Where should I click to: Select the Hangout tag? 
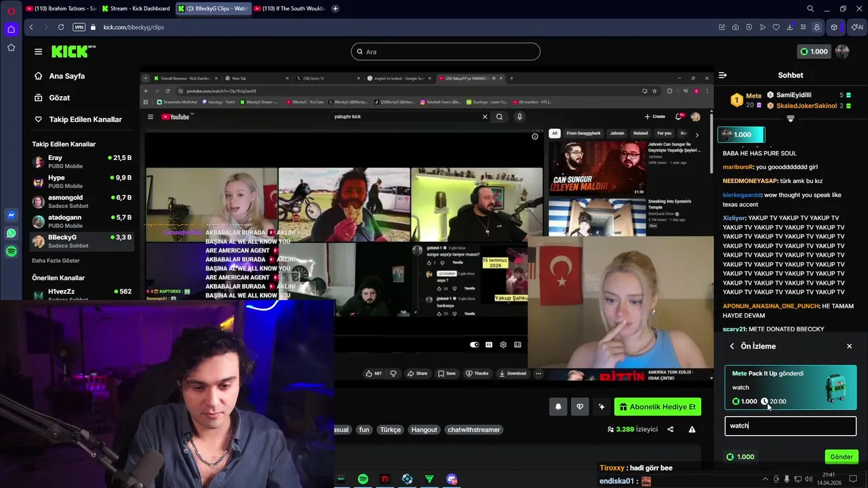(x=425, y=430)
